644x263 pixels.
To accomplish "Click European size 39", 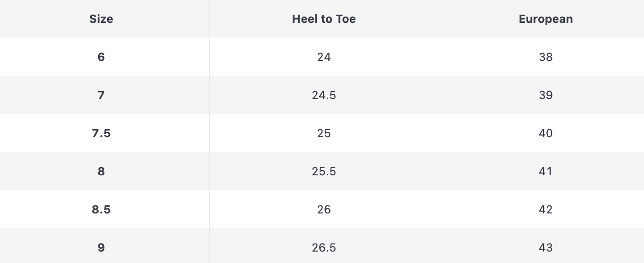I will tap(545, 95).
